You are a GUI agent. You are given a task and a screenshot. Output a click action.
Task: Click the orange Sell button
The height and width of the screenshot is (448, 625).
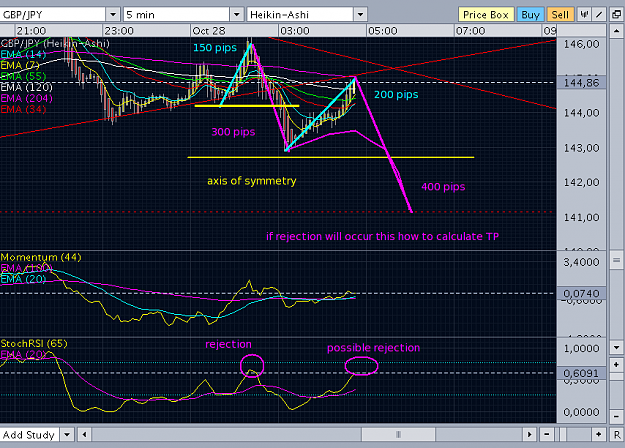560,15
